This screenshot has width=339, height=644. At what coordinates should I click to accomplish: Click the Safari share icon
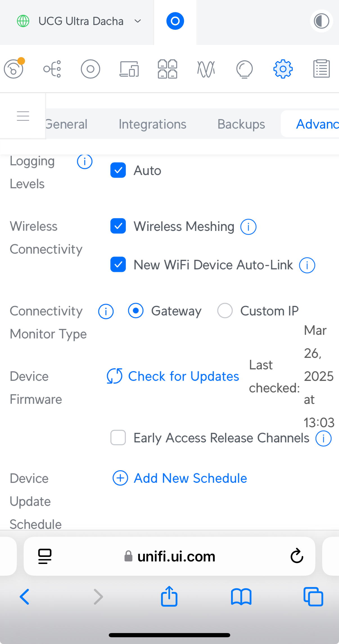point(169,596)
